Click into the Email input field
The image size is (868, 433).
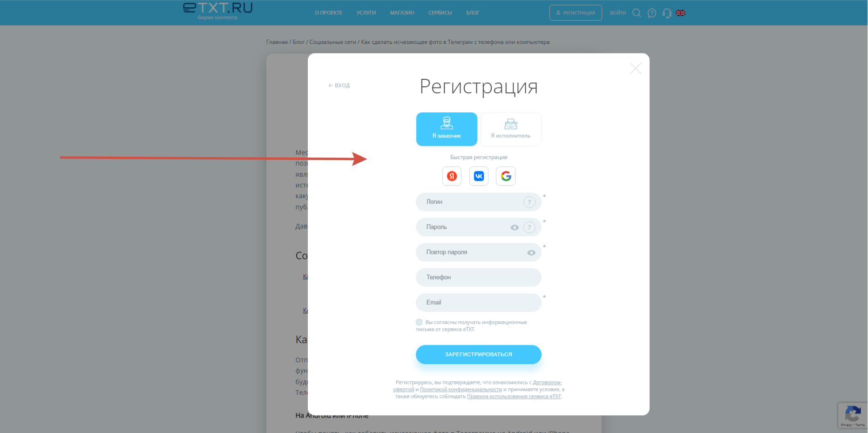(x=478, y=302)
